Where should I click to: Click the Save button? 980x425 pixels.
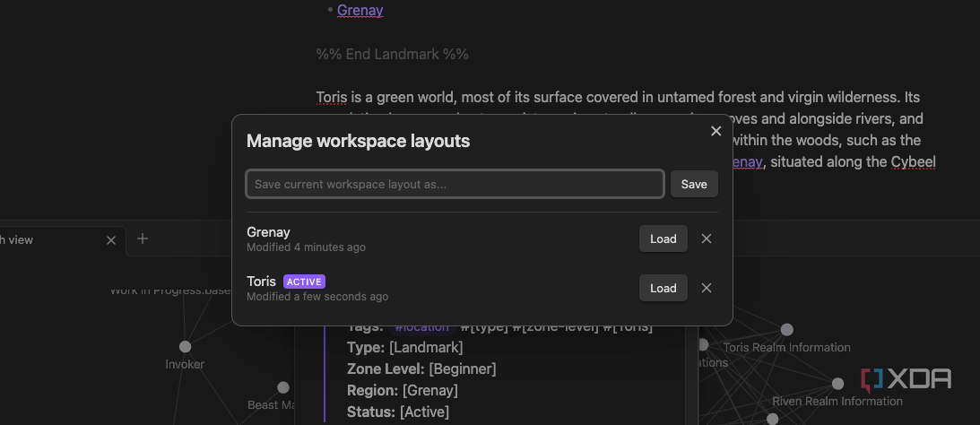tap(694, 185)
